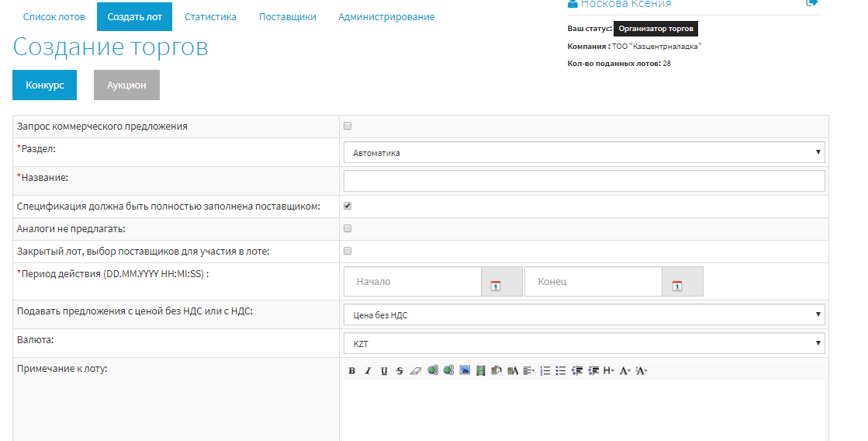This screenshot has width=868, height=441.
Task: Open the Администрирование tab
Action: (386, 16)
